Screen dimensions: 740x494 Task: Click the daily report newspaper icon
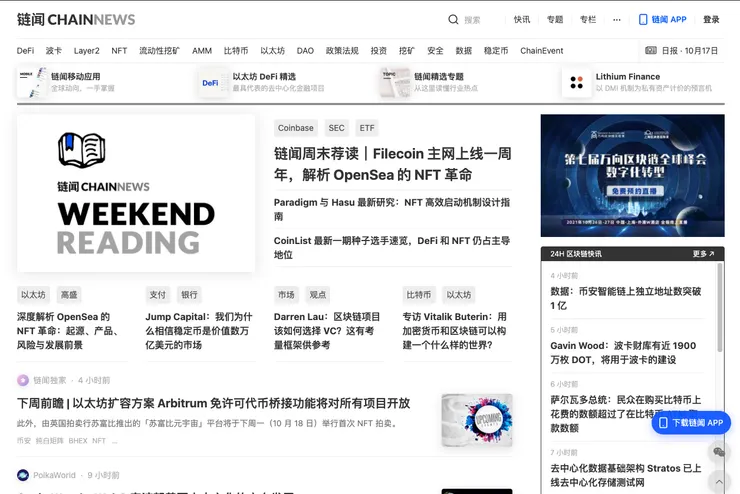point(651,50)
